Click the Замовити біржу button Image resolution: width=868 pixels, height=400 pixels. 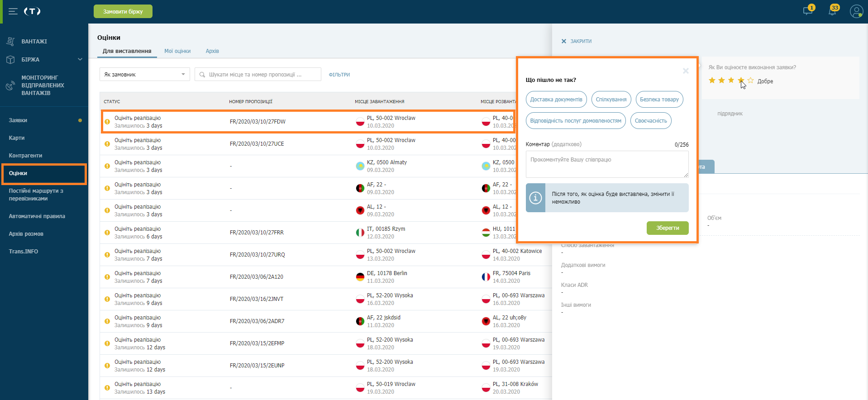pos(123,11)
